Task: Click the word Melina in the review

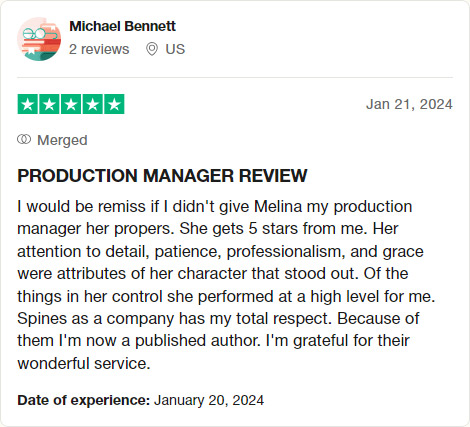Action: (278, 206)
